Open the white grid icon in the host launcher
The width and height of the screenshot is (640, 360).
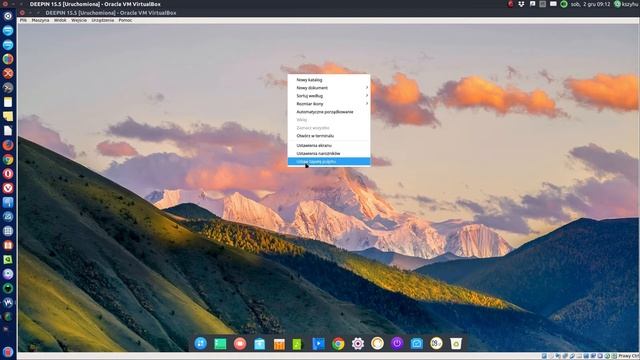pyautogui.click(x=8, y=231)
